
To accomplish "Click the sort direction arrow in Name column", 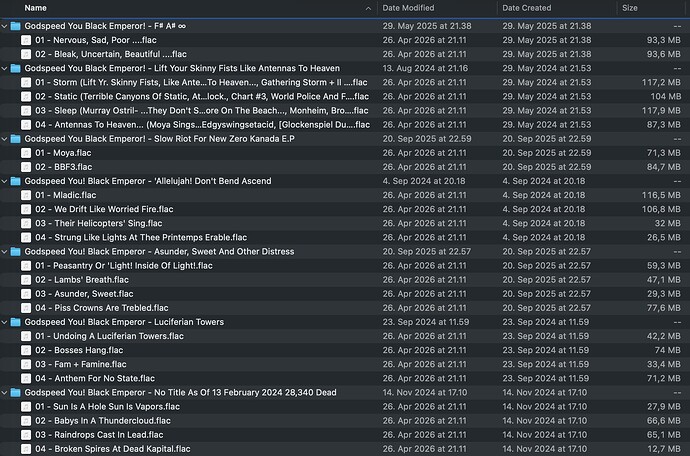I will (368, 8).
